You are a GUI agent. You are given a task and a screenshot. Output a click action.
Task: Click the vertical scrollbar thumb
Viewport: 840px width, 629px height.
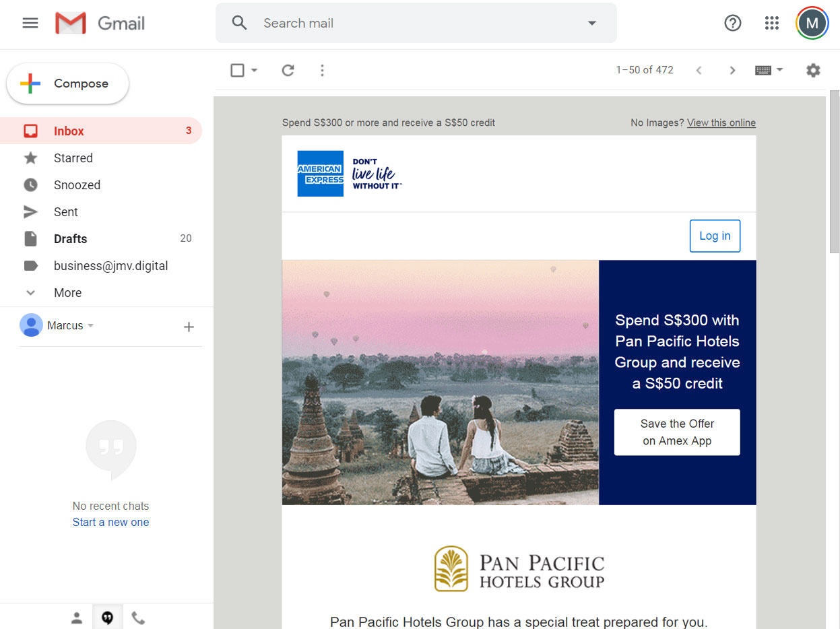[835, 172]
